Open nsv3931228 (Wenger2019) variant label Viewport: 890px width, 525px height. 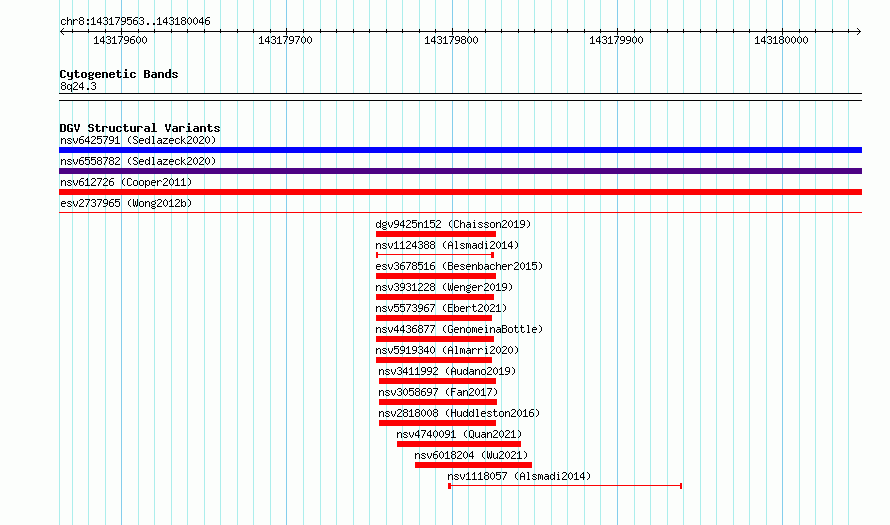(x=444, y=287)
